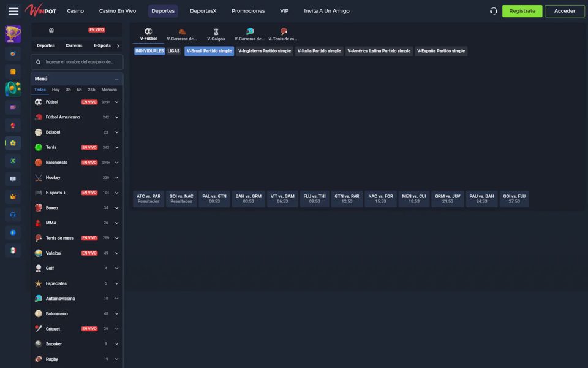The height and width of the screenshot is (368, 588).
Task: Click the Regístrate button
Action: point(522,11)
